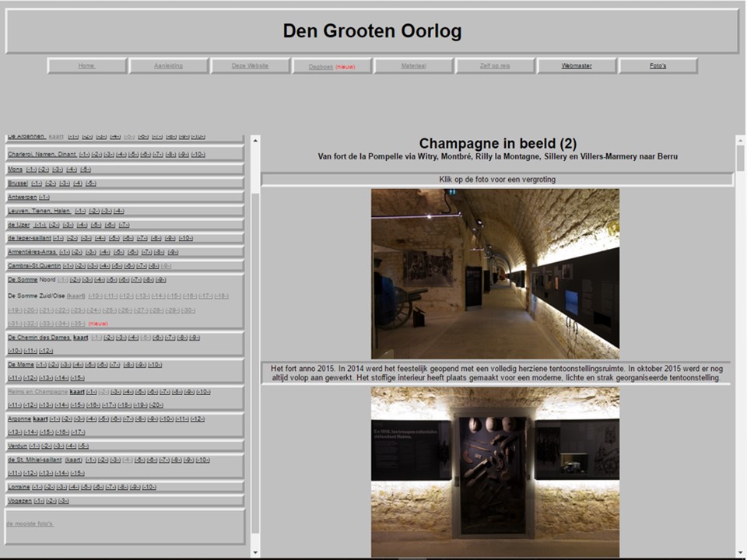Open the Lorraine link
This screenshot has width=747, height=560.
coord(19,487)
